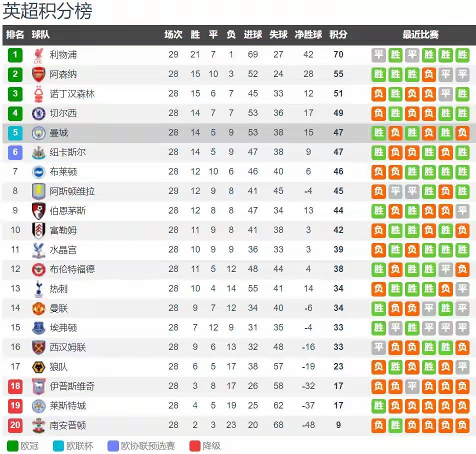Click the 进球 column header
Image resolution: width=476 pixels, height=454 pixels.
(253, 35)
